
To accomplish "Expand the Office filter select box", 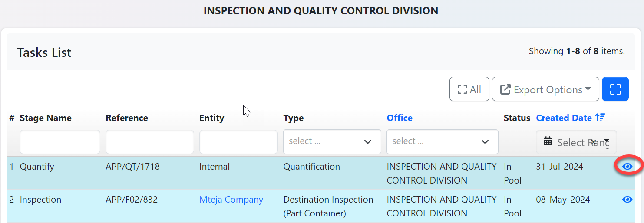I will [x=442, y=142].
